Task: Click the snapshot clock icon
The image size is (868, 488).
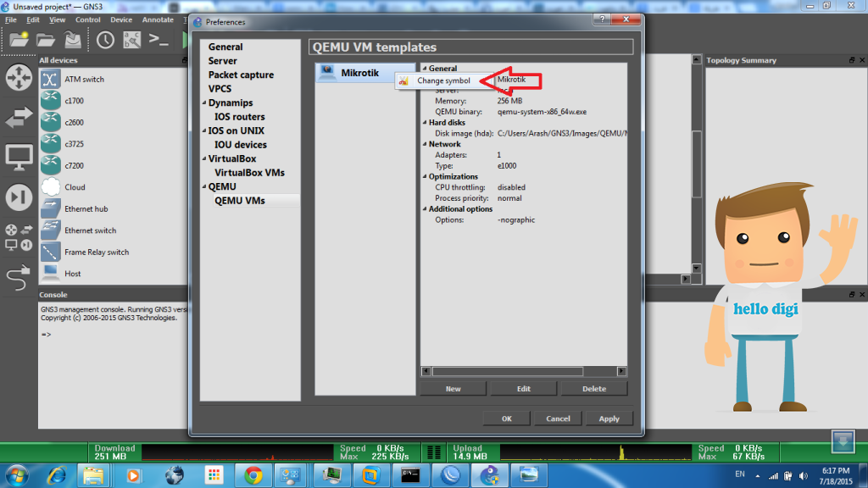Action: 105,40
